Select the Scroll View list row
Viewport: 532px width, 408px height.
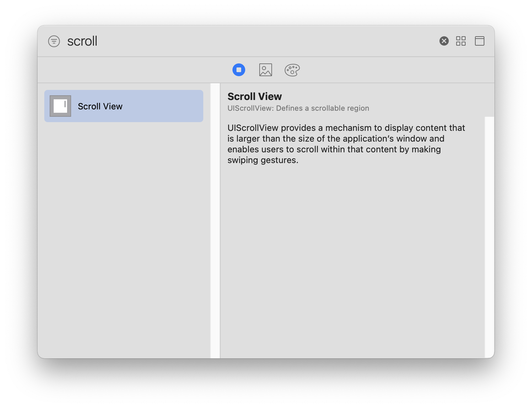[124, 106]
